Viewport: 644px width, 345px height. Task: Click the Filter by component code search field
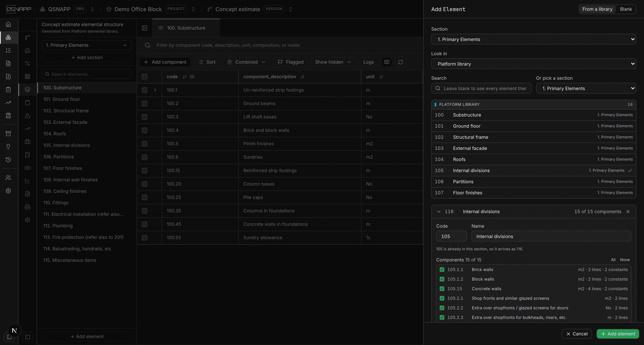pyautogui.click(x=280, y=45)
